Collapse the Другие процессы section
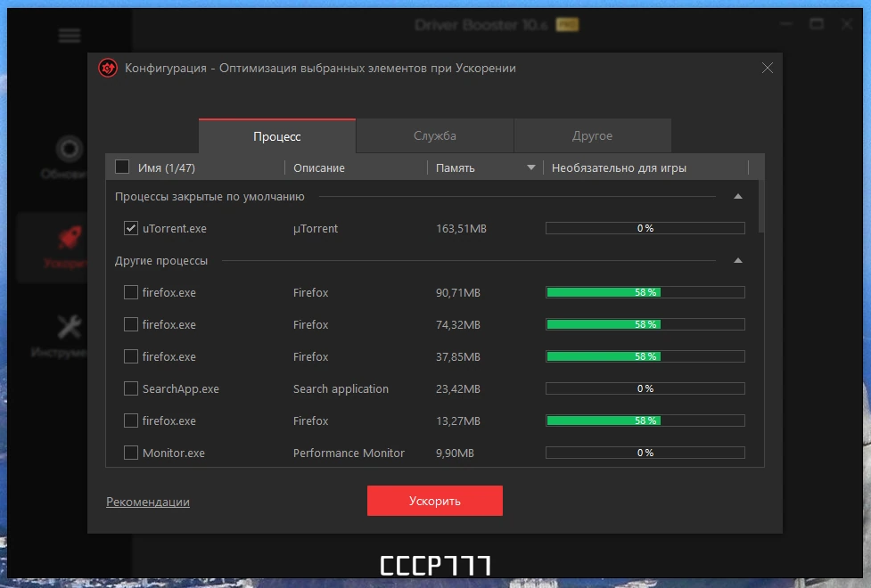871x588 pixels. [x=737, y=260]
